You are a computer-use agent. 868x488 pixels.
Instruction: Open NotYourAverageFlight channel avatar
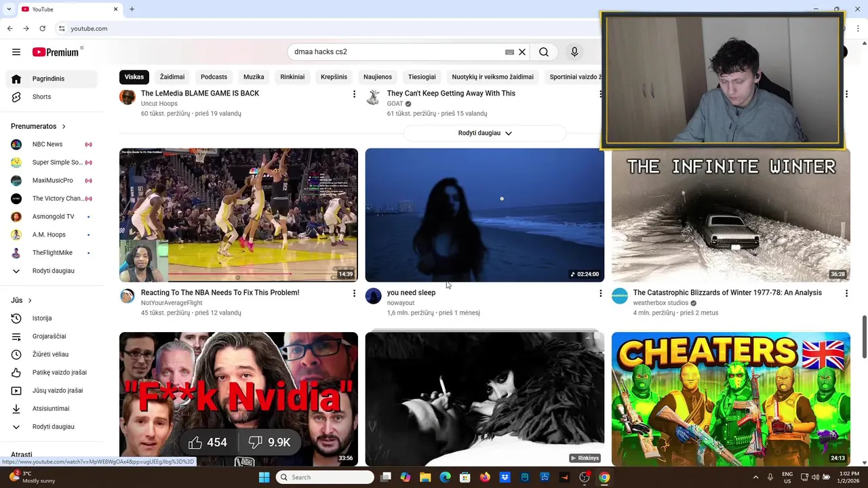pyautogui.click(x=127, y=296)
